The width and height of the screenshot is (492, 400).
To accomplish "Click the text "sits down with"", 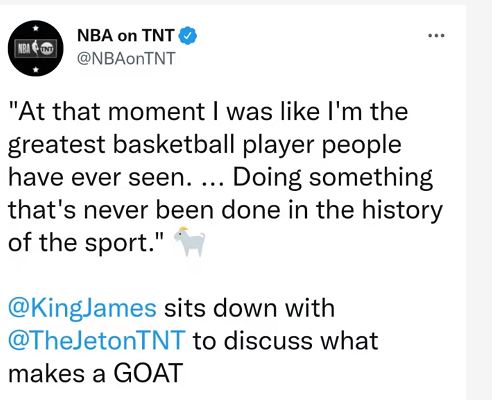I will click(249, 308).
